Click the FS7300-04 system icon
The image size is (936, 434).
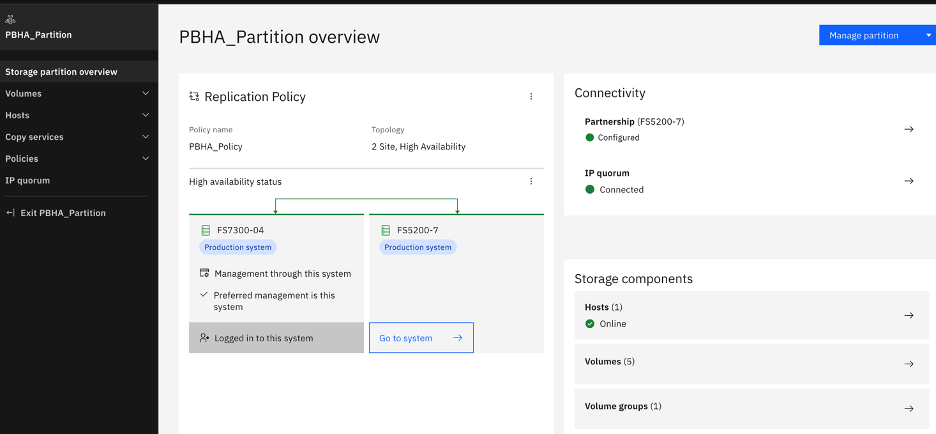click(x=206, y=230)
